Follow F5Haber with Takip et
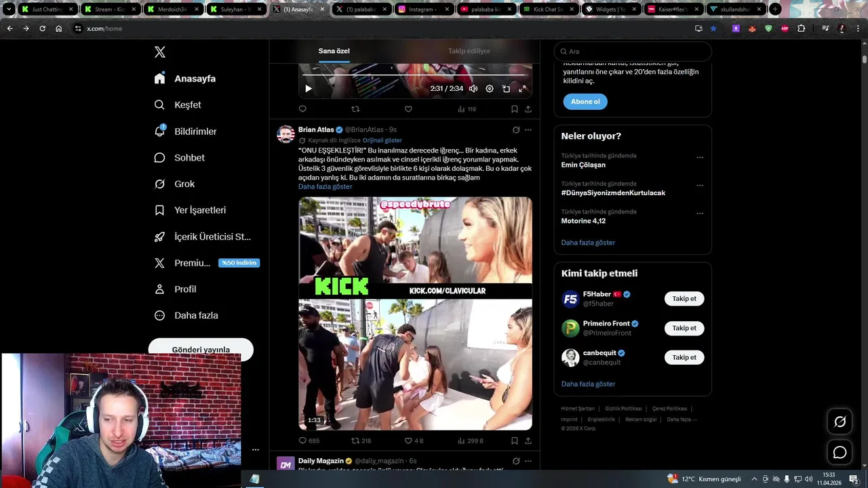868x488 pixels. point(684,299)
